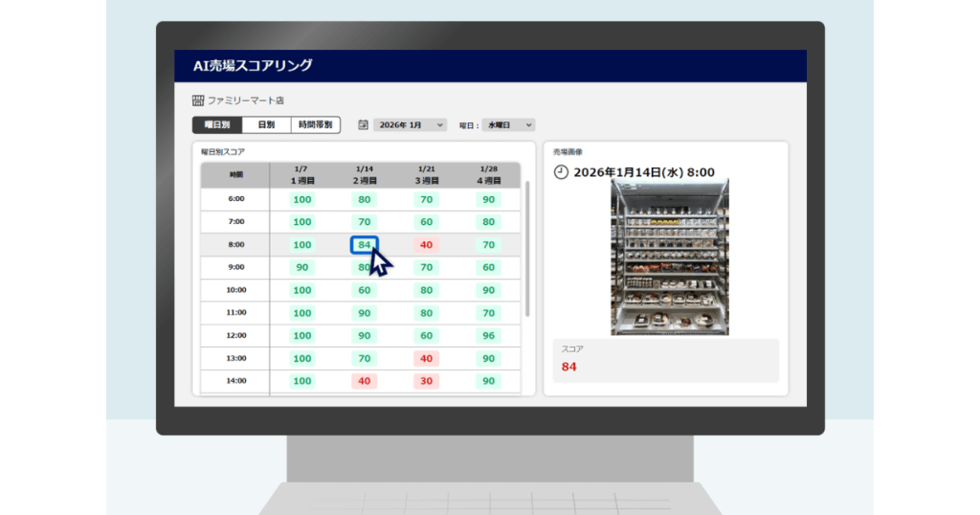The width and height of the screenshot is (980, 515).
Task: Switch to the 日別 tab
Action: [x=266, y=124]
